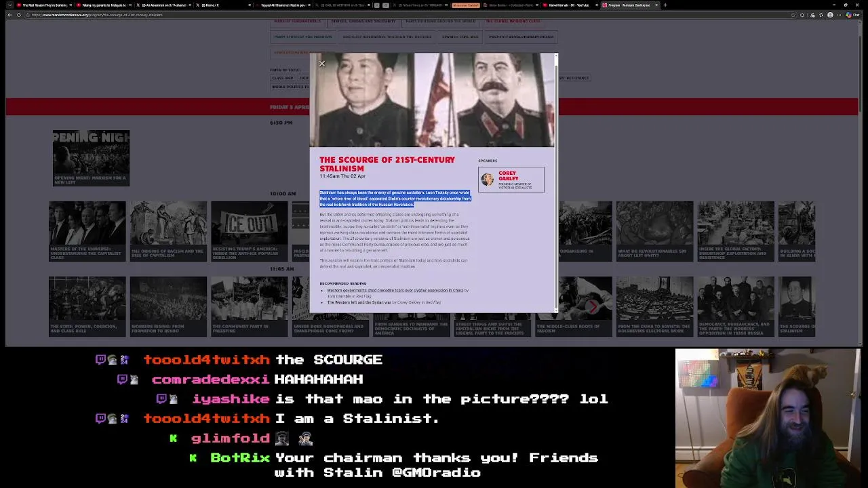The image size is (868, 488).
Task: Filter by 'World Politics' topic tag
Action: coord(290,87)
